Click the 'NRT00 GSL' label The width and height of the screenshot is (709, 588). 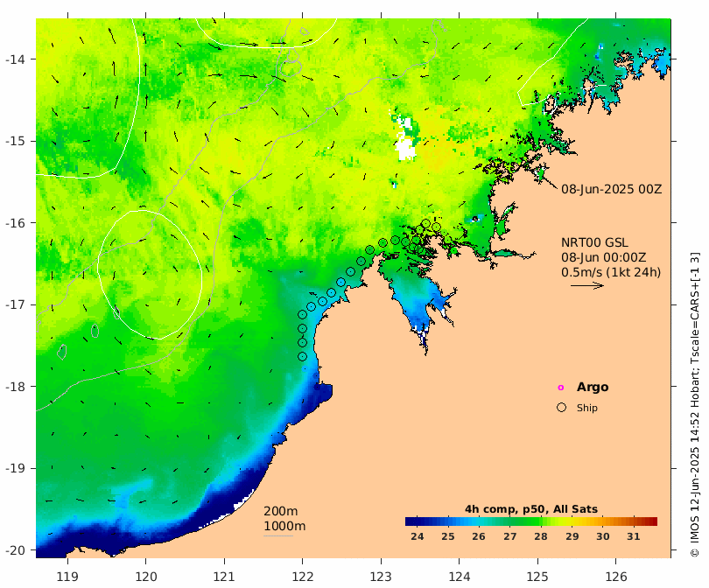[x=594, y=242]
